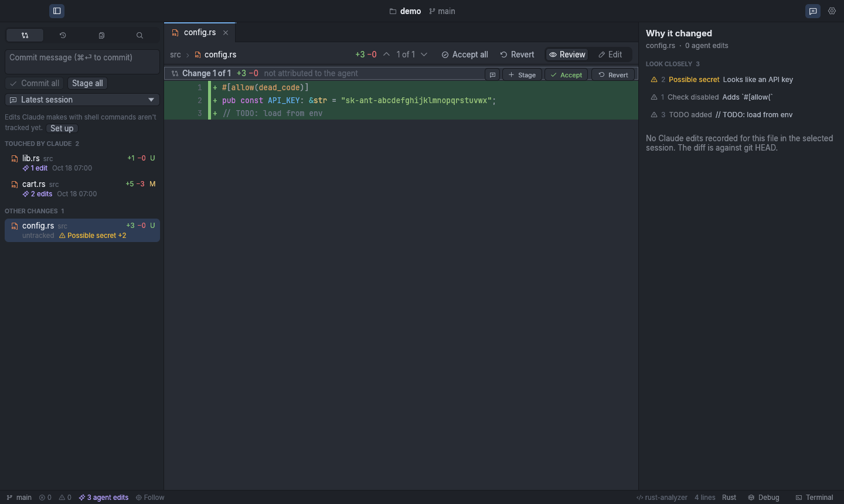Close the config.rs tab
844x504 pixels.
[226, 33]
